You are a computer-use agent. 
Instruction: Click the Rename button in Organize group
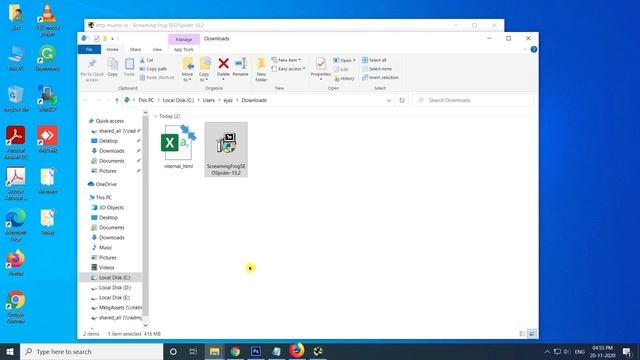point(240,67)
